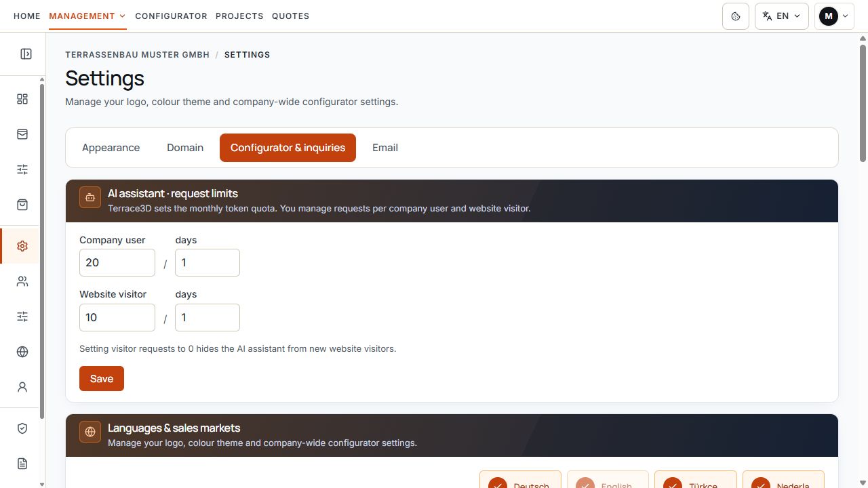This screenshot has width=868, height=488.
Task: Open Projects in top navigation
Action: (x=239, y=16)
